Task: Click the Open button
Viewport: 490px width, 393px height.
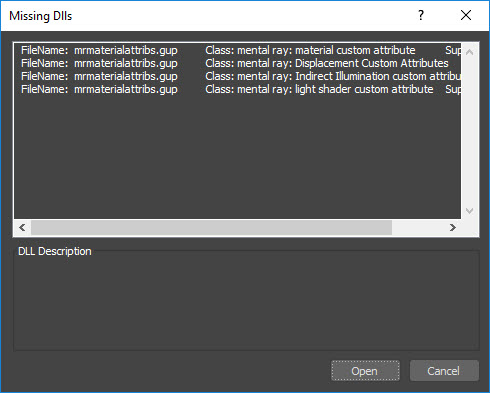Action: 365,370
